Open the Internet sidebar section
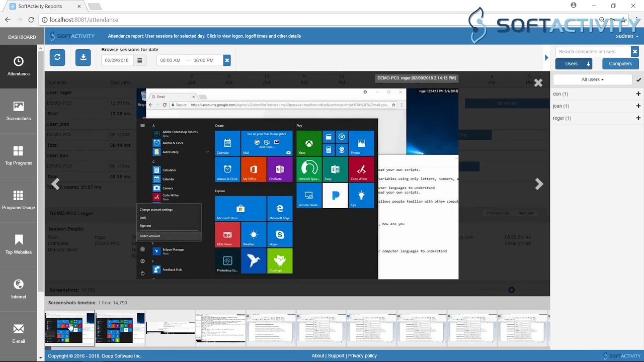Image resolution: width=644 pixels, height=362 pixels. coord(19,289)
